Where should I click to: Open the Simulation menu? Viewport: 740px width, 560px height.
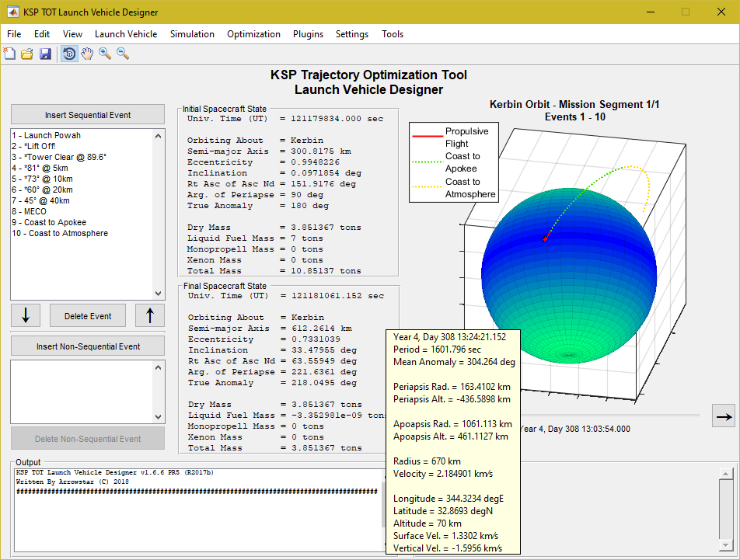[x=192, y=34]
